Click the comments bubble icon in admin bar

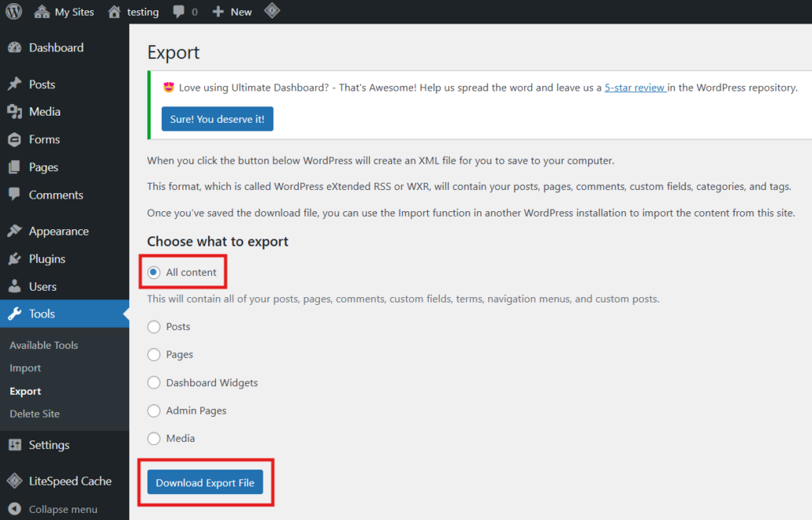pos(179,11)
